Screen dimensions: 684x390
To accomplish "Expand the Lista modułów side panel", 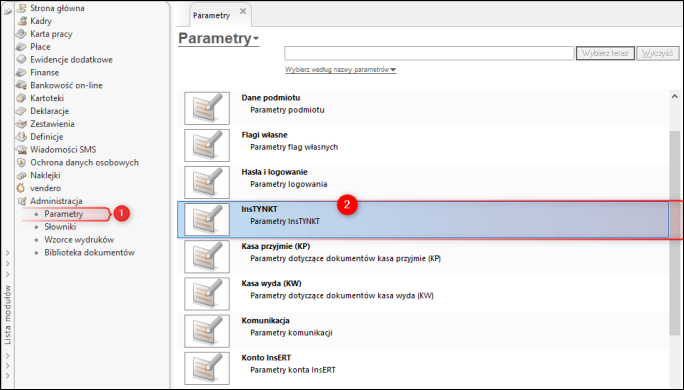I will 8,315.
